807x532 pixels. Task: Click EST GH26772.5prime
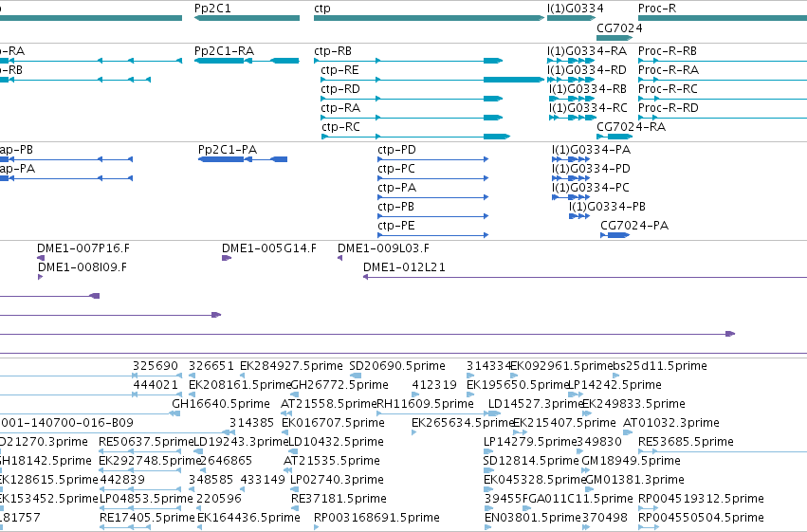click(x=339, y=385)
